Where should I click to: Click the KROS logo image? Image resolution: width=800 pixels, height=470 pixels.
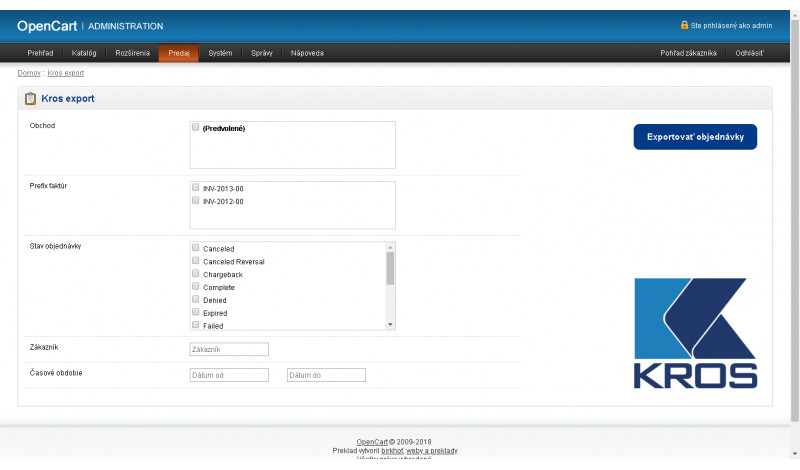pos(695,333)
